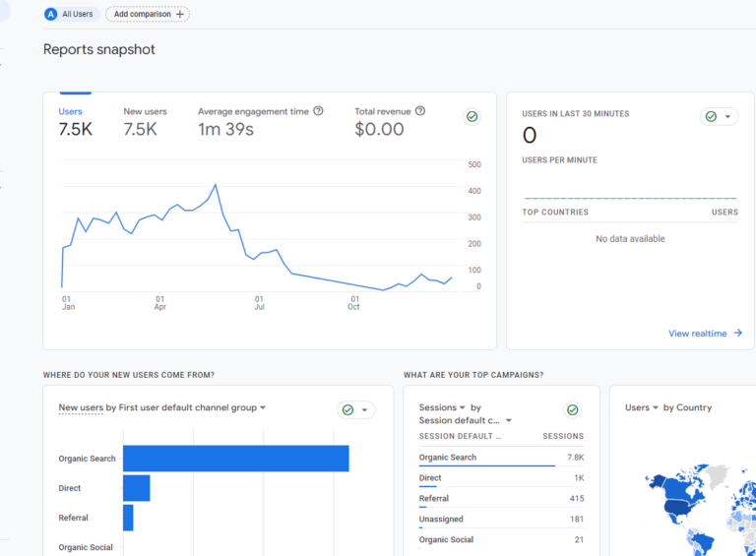Click the Organic Social label in bar chart
This screenshot has width=756, height=556.
point(86,547)
